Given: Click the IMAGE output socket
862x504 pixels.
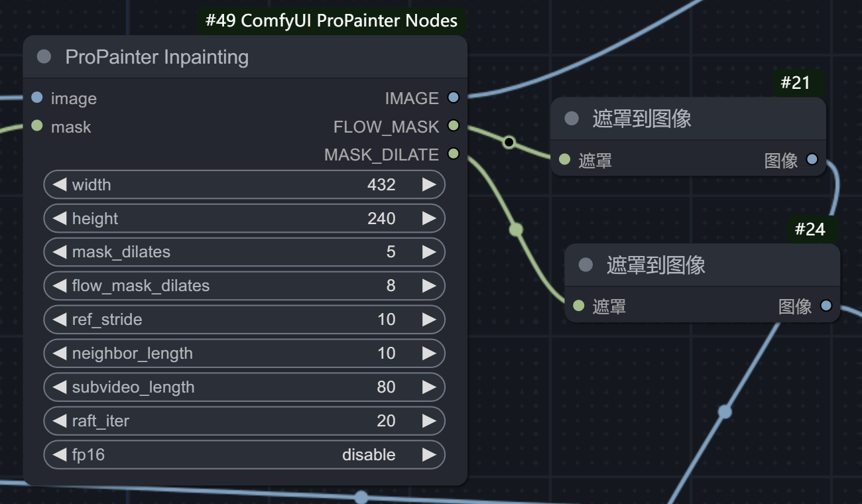Looking at the screenshot, I should click(x=454, y=97).
